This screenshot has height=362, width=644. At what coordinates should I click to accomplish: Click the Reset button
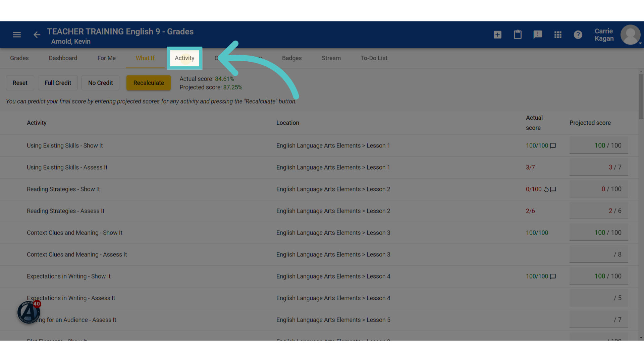click(20, 83)
